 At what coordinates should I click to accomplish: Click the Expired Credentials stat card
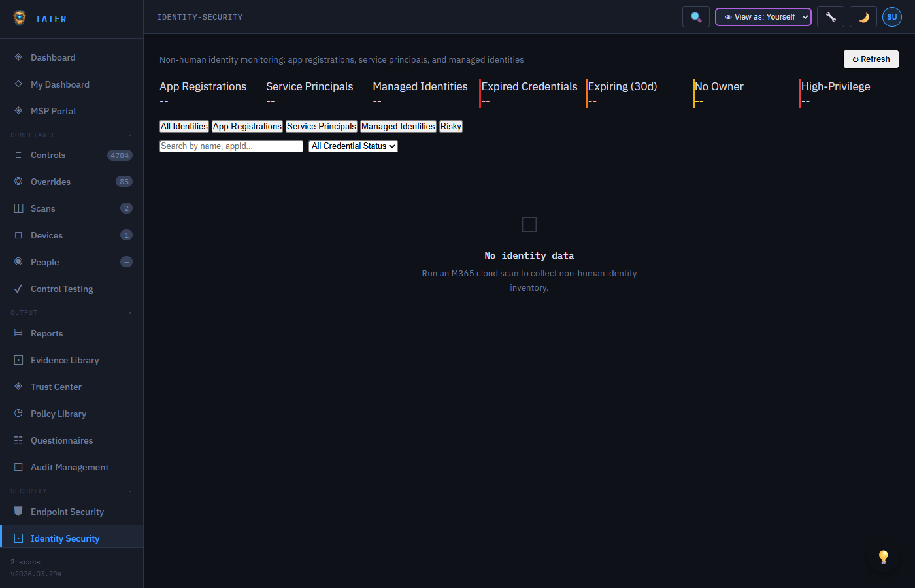[528, 93]
